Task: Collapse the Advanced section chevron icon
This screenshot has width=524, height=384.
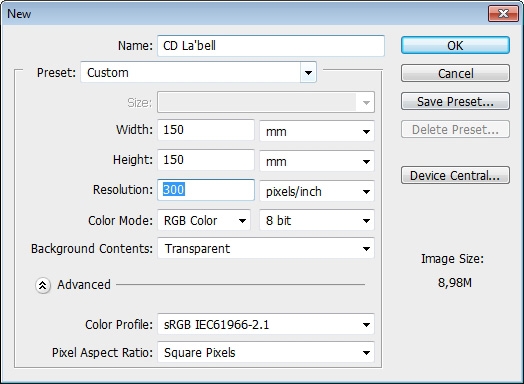Action: tap(43, 285)
